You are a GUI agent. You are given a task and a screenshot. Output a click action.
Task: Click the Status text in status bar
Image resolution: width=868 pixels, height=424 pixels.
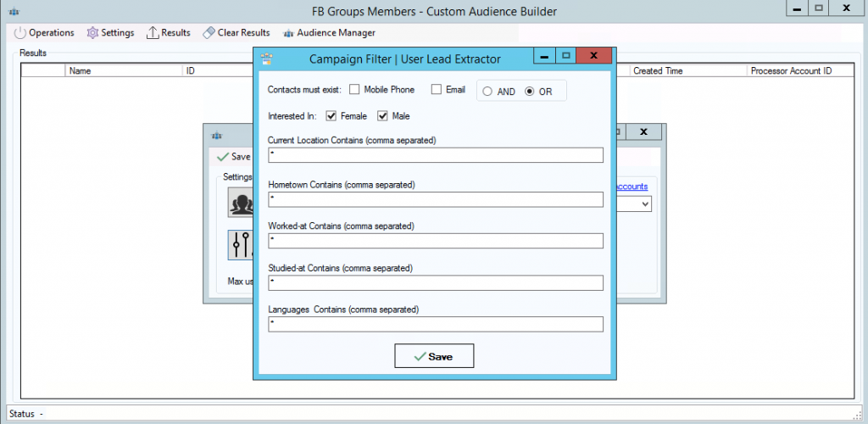point(21,414)
